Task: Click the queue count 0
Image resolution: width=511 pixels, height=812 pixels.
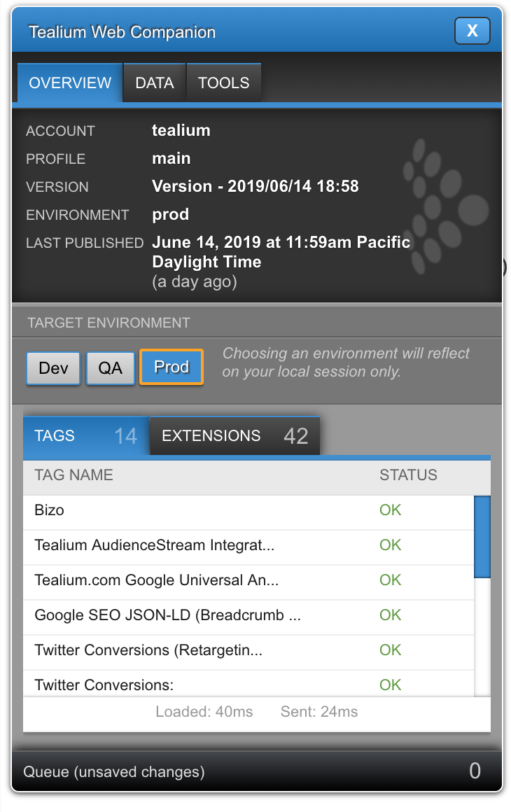Action: point(475,771)
